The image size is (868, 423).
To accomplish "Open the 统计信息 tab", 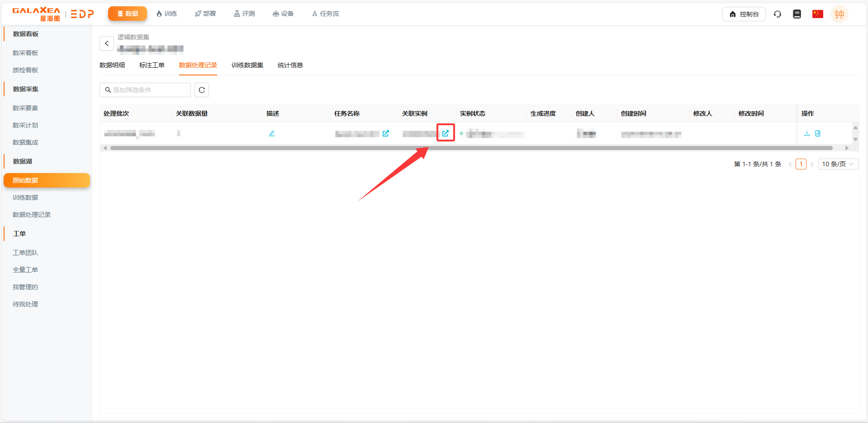I will point(290,65).
